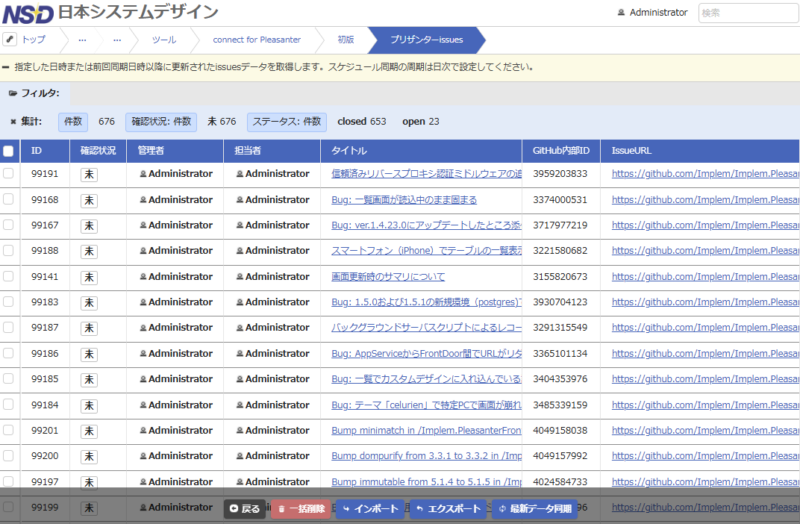The height and width of the screenshot is (524, 800).
Task: Click the pencil edit icon beside トップ
Action: coord(10,39)
